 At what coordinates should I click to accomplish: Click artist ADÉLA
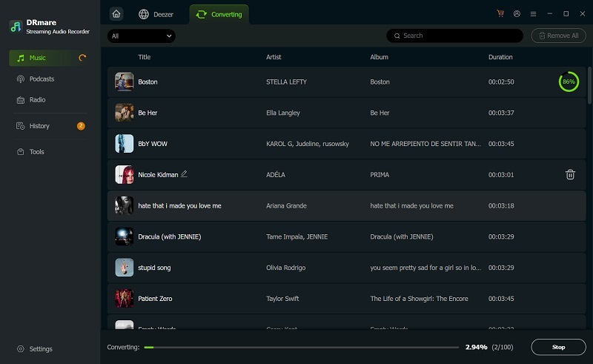tap(276, 174)
